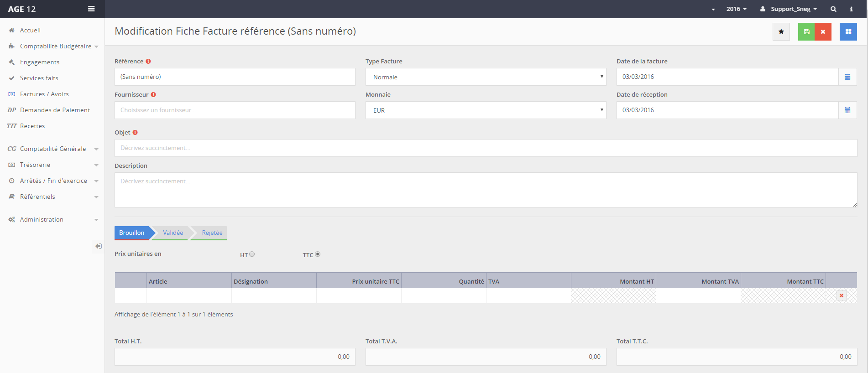868x373 pixels.
Task: Click the blue grid view icon
Action: click(x=848, y=31)
